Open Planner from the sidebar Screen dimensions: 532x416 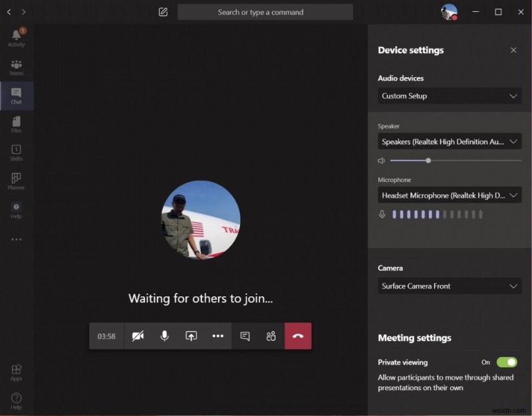coord(16,179)
